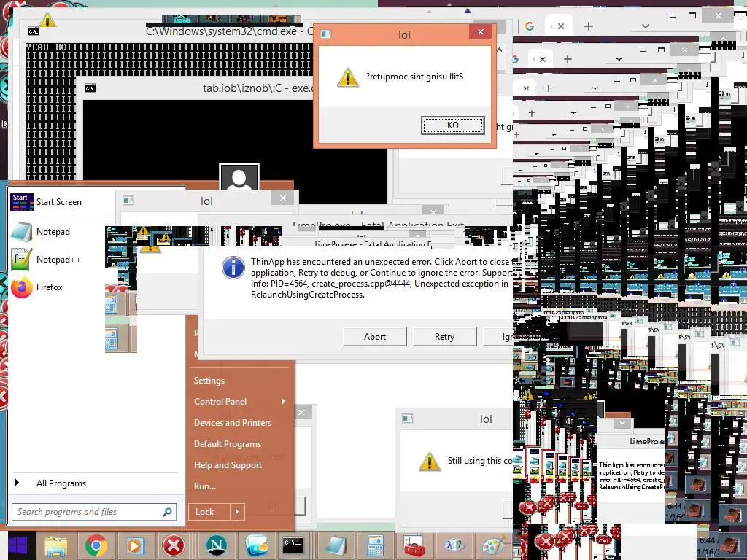
Task: Open Calculator from the taskbar
Action: (x=376, y=545)
